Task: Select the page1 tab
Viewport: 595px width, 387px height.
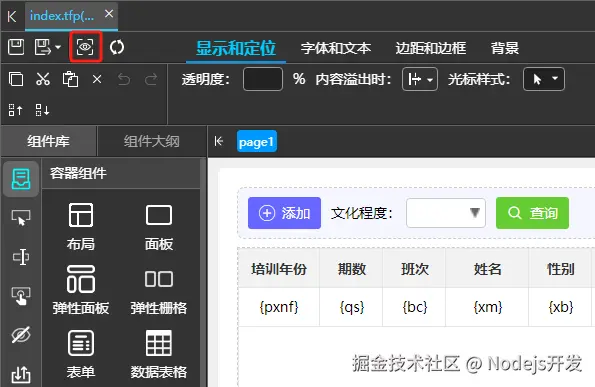Action: pos(257,142)
